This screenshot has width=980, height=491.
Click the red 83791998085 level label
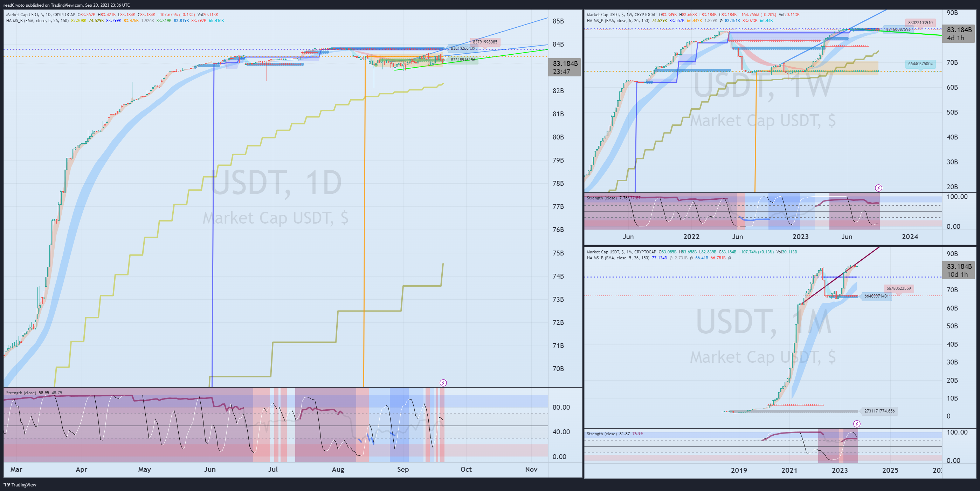pos(485,42)
